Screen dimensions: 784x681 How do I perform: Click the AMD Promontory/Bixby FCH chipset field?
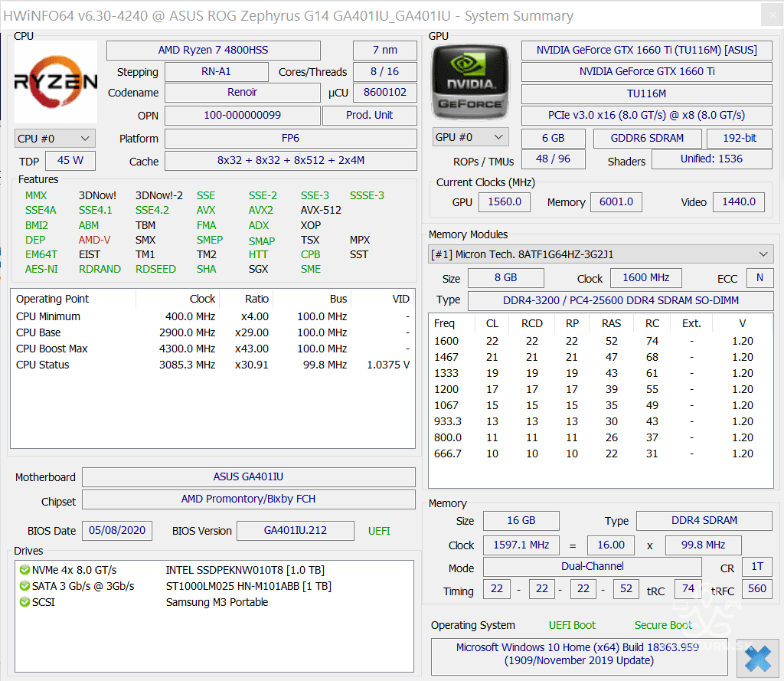tap(249, 499)
